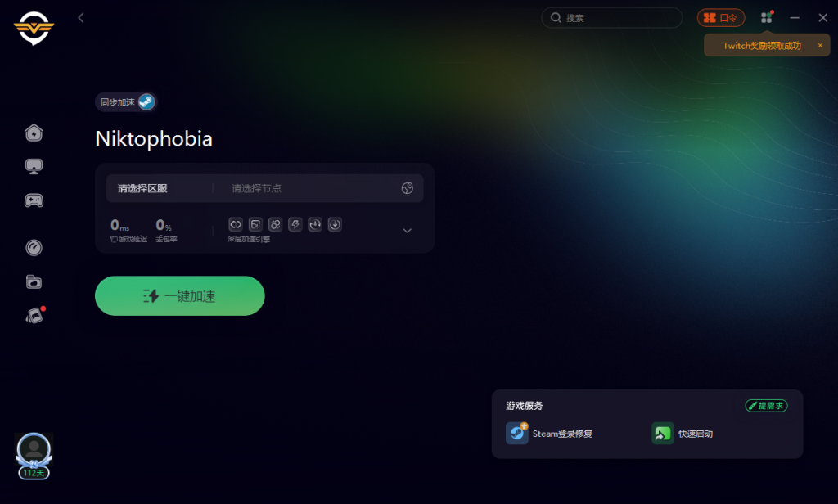Launch the 快速启动 quick start service
The width and height of the screenshot is (838, 504).
click(x=683, y=434)
